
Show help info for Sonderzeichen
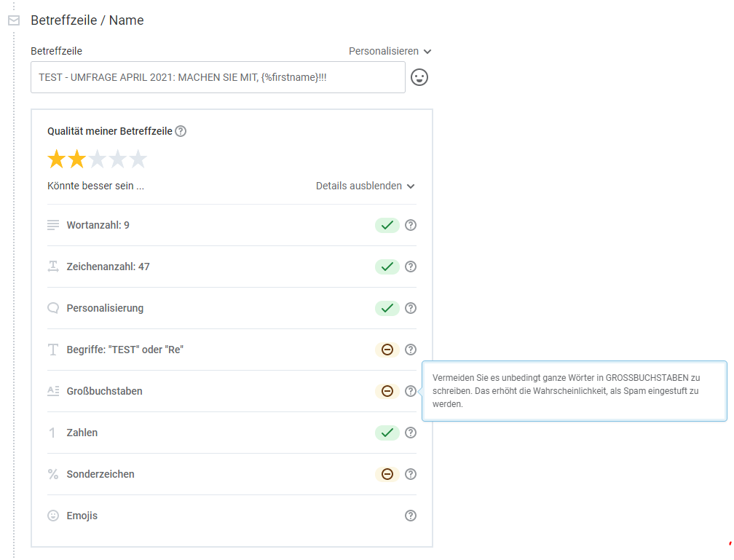[411, 474]
